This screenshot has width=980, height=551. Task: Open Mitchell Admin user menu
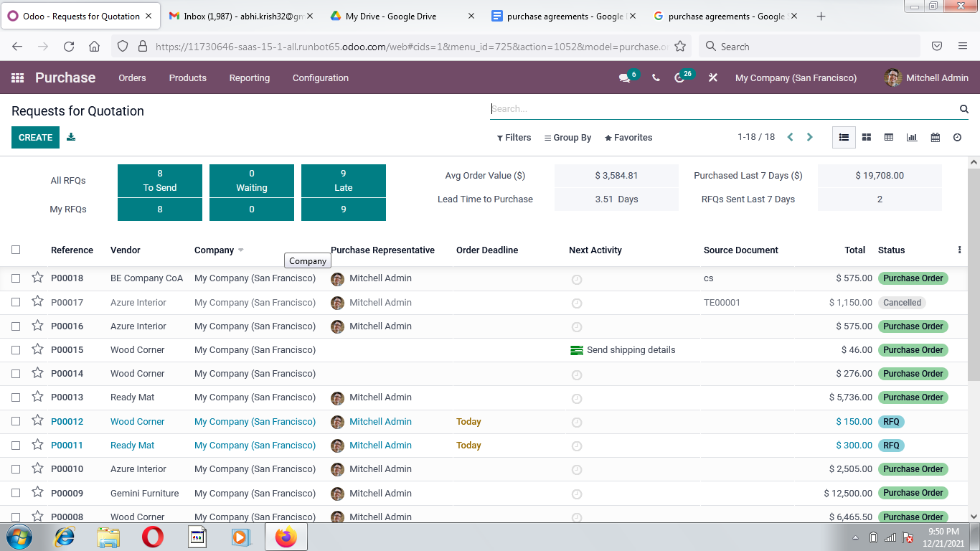pos(926,77)
